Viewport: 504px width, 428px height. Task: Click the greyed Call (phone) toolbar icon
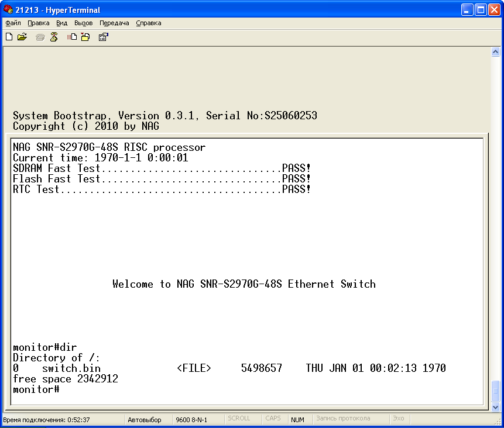tap(40, 37)
